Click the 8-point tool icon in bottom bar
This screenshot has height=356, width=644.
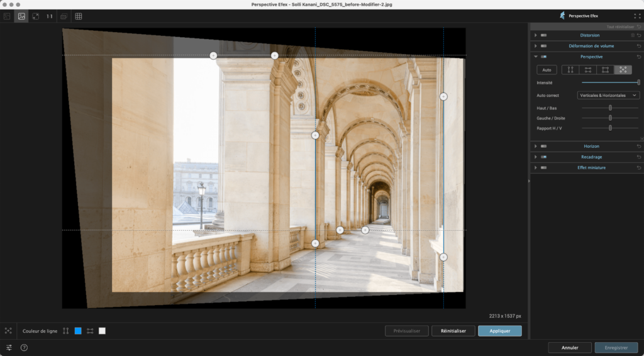coord(8,331)
